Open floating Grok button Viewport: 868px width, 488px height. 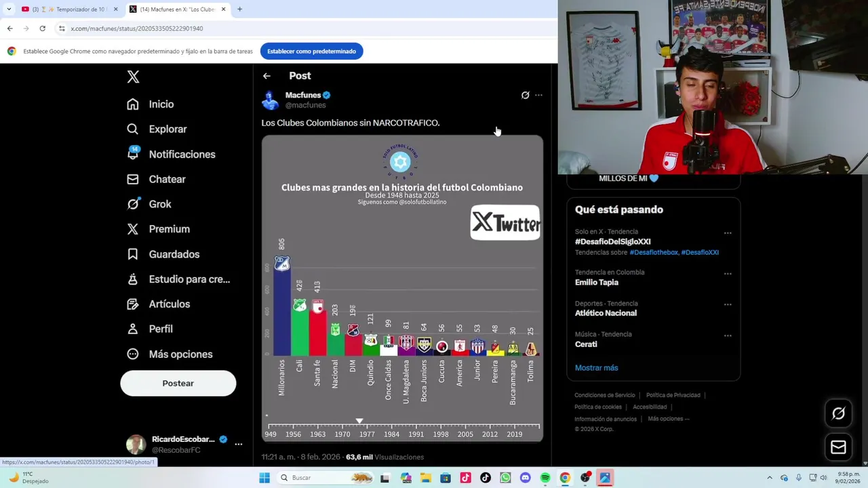(x=838, y=413)
